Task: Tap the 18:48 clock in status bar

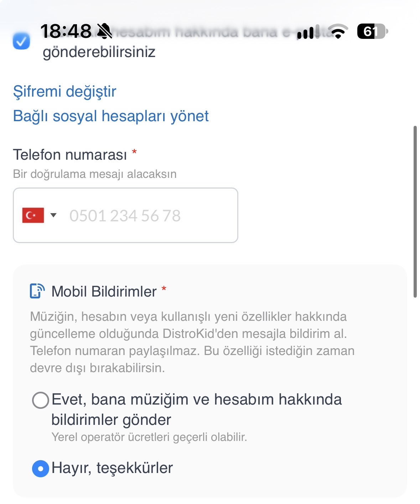Action: tap(66, 31)
